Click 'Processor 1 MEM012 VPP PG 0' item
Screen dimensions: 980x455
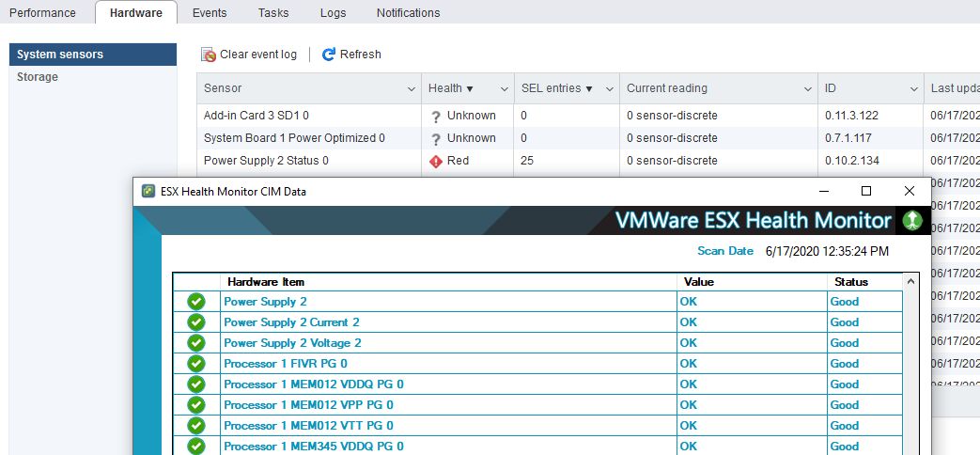(309, 405)
